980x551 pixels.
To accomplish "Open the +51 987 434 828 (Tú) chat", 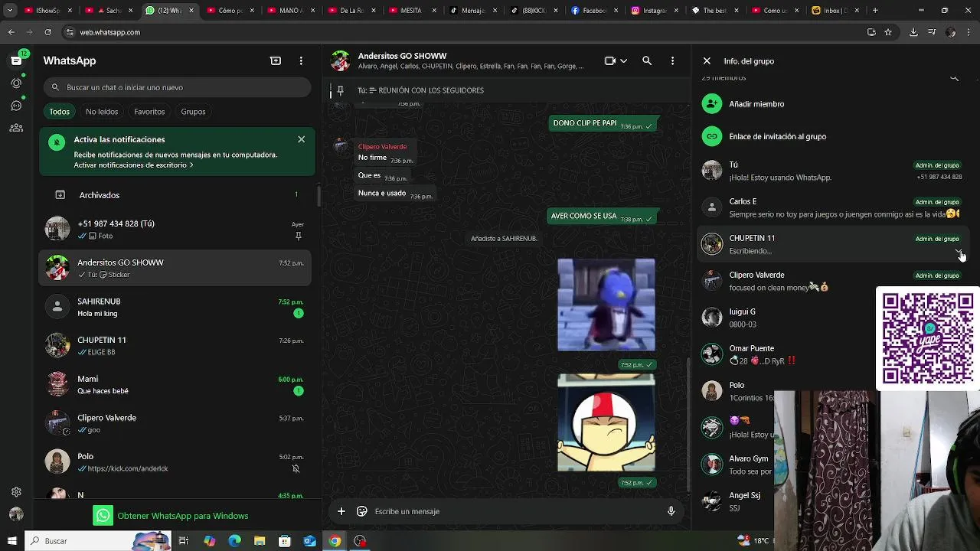I will coord(177,229).
